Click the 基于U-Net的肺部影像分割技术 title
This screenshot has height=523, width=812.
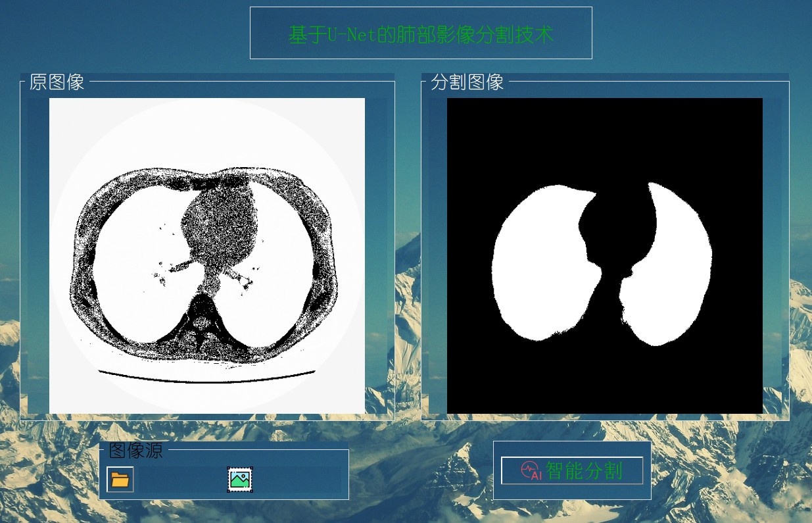point(421,34)
